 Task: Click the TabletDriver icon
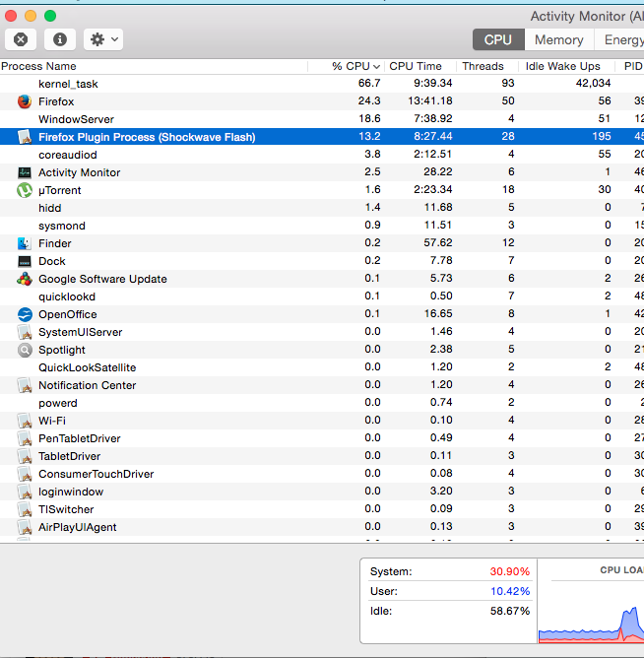[25, 456]
